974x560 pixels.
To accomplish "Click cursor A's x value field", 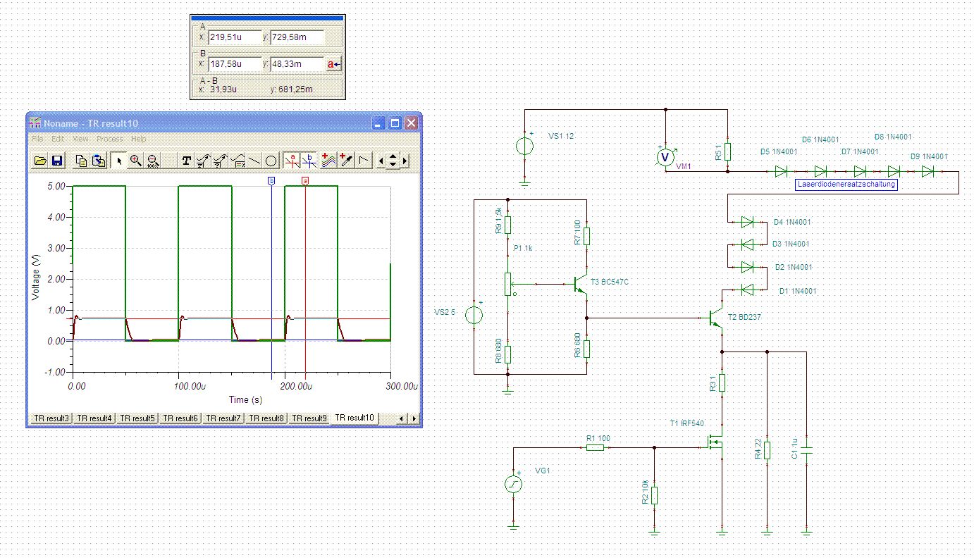I will point(235,37).
